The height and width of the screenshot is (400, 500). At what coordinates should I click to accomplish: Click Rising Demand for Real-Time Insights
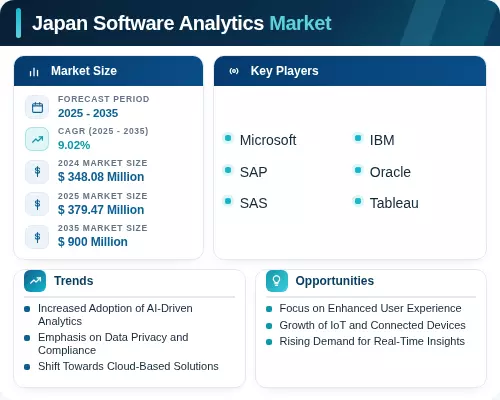pos(372,341)
